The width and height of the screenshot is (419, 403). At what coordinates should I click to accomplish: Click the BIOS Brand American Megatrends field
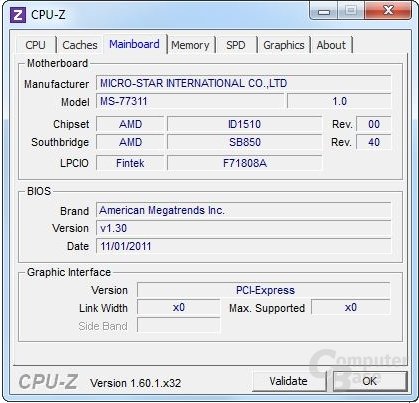tap(243, 210)
